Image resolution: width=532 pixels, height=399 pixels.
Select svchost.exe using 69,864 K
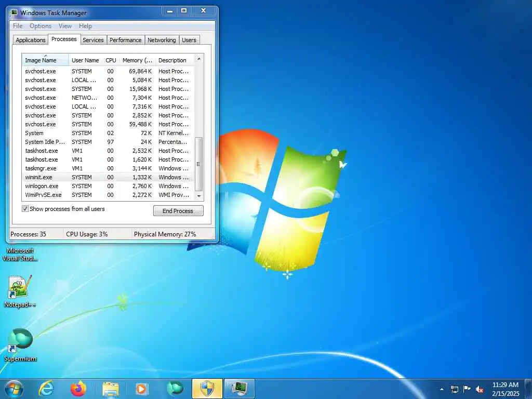109,71
